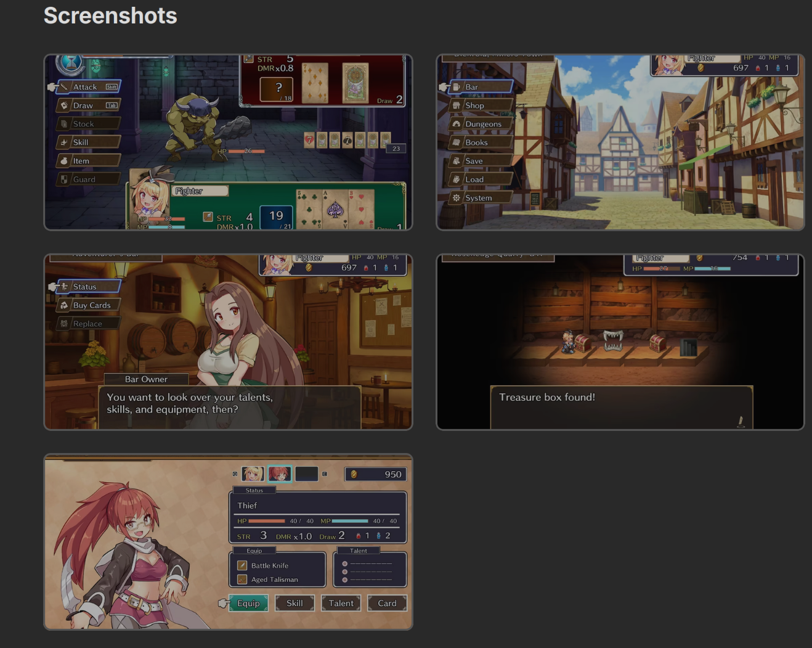Open the town street screenshot

pyautogui.click(x=620, y=142)
